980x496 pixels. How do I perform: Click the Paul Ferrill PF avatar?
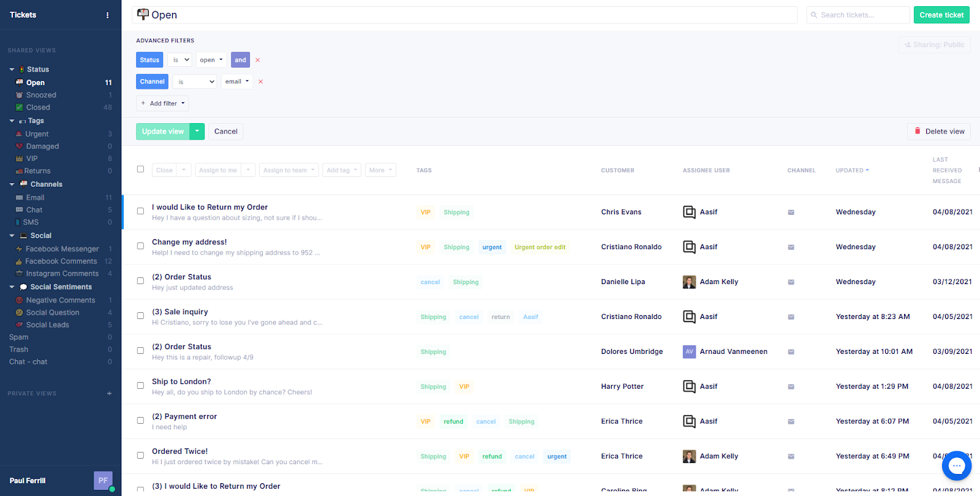(103, 481)
